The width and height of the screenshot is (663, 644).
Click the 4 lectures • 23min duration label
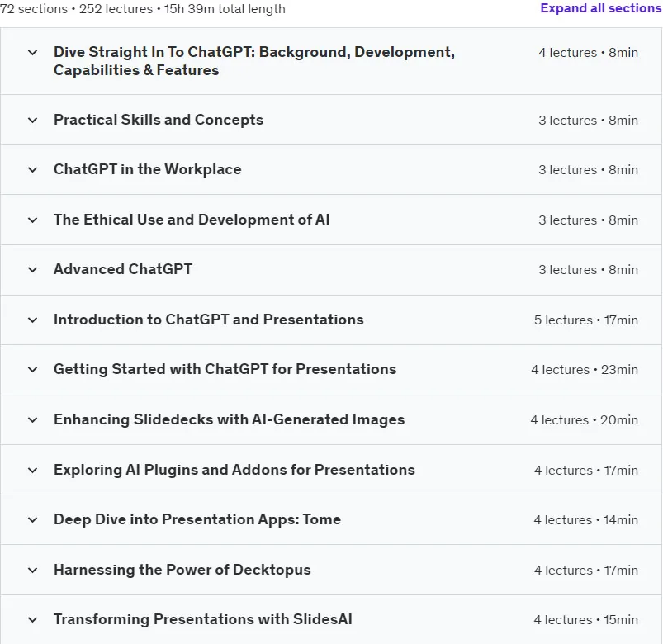[585, 370]
